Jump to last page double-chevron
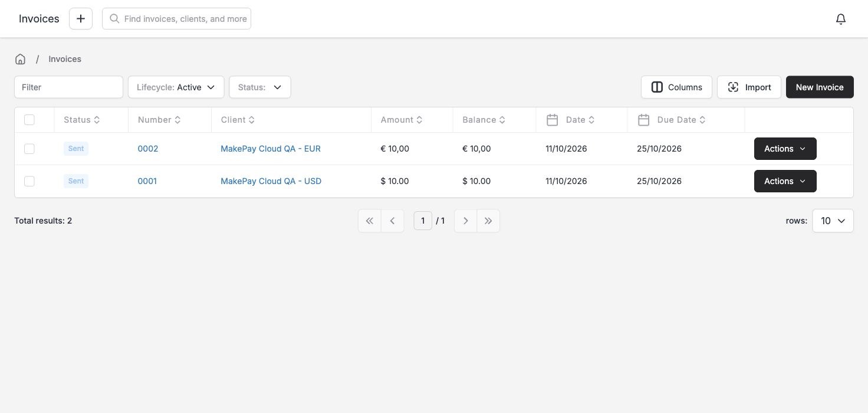Image resolution: width=868 pixels, height=413 pixels. 488,221
